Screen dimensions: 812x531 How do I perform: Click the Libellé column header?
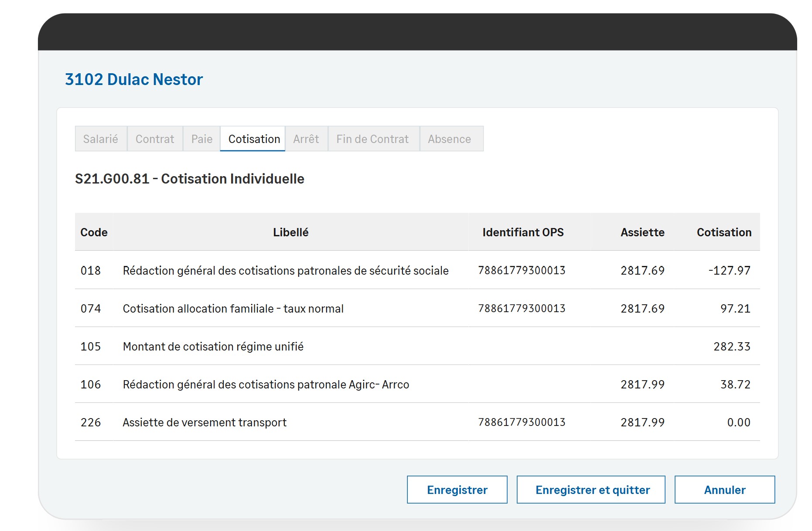291,232
